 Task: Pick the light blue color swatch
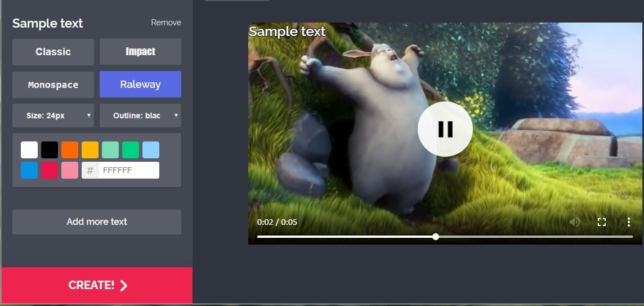[x=151, y=150]
